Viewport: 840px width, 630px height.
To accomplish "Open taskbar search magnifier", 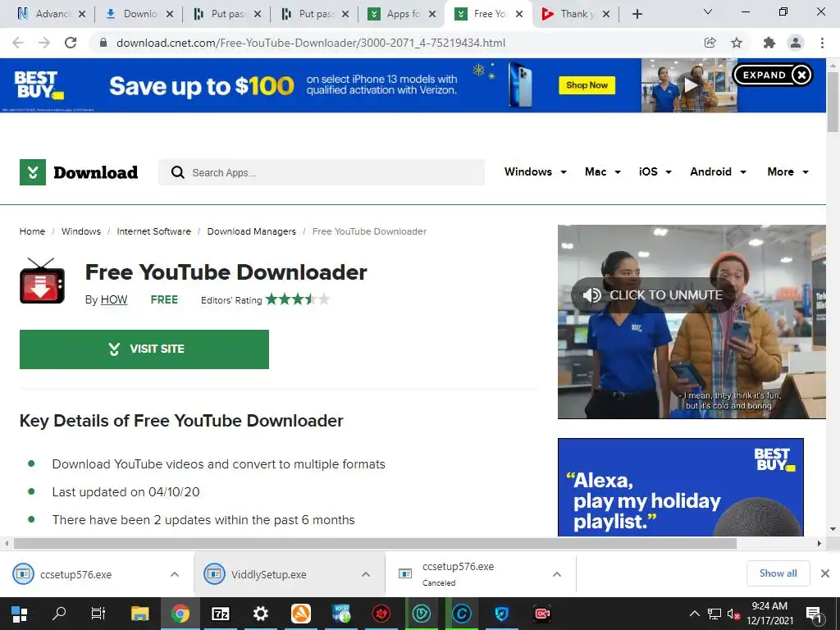I will pyautogui.click(x=59, y=614).
